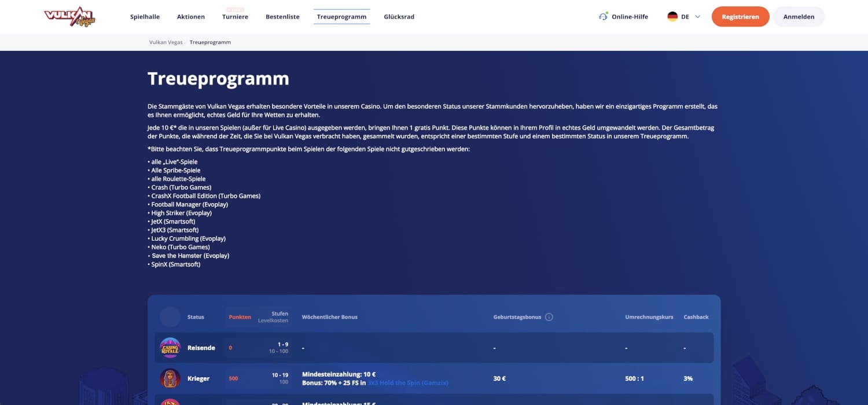Image resolution: width=868 pixels, height=405 pixels.
Task: Click the Football Manager (Evoplay) list item
Action: [188, 204]
